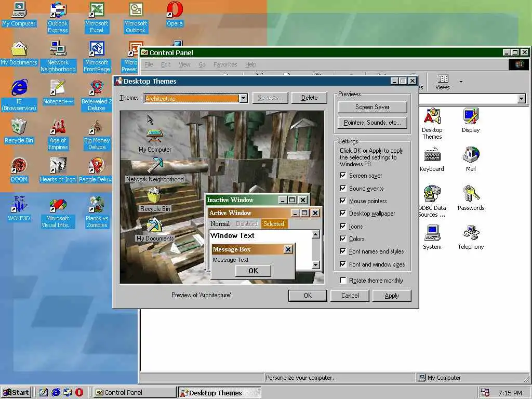Open the Telephony icon in Control Panel
532x399 pixels.
tap(471, 237)
